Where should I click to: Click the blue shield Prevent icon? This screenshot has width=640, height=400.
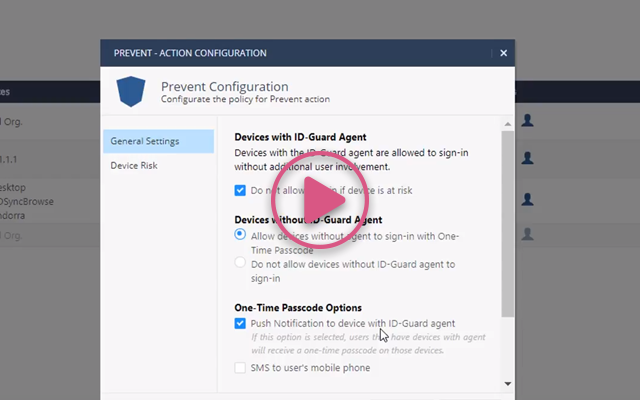coord(131,91)
